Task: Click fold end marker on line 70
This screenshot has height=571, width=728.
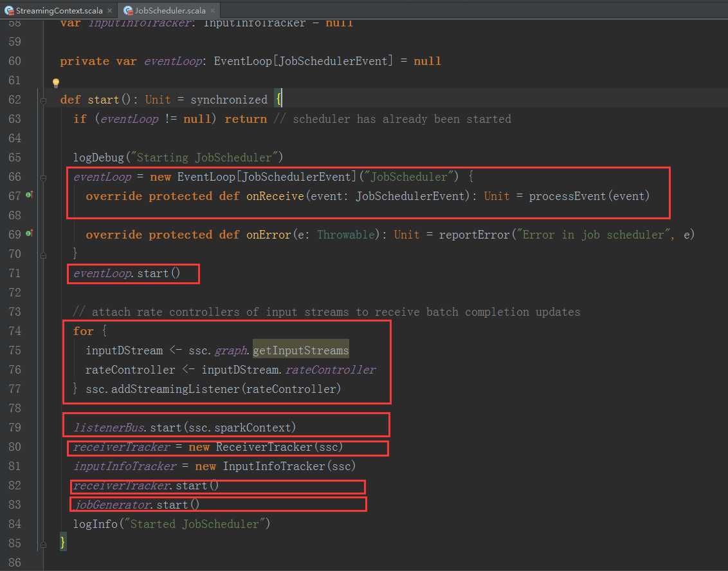Action: click(44, 254)
